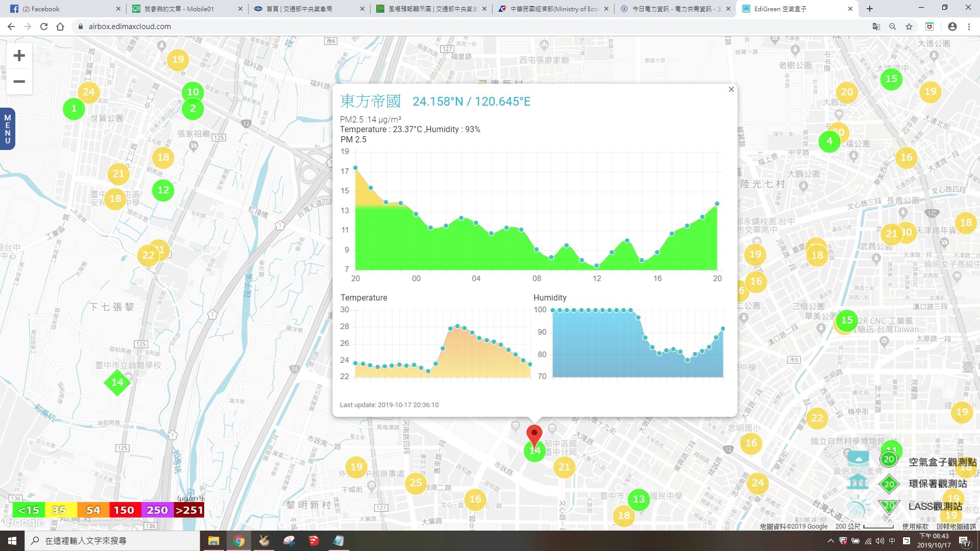
Task: Open Chrome from the taskbar
Action: 239,541
